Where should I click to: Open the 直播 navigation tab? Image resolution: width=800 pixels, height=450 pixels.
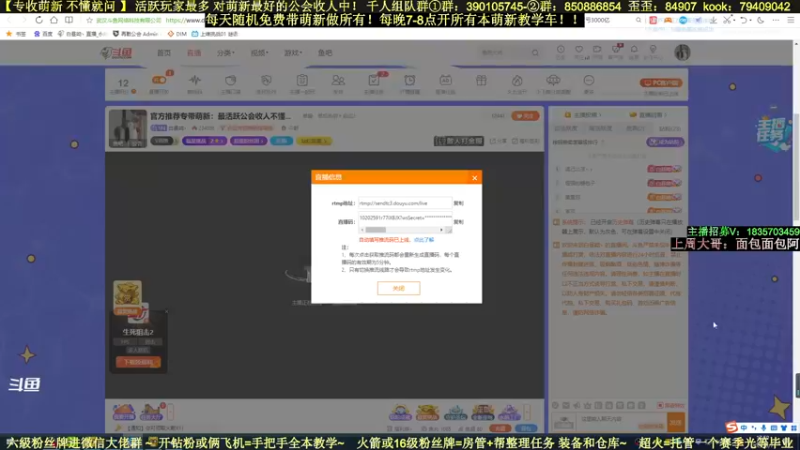coord(193,53)
